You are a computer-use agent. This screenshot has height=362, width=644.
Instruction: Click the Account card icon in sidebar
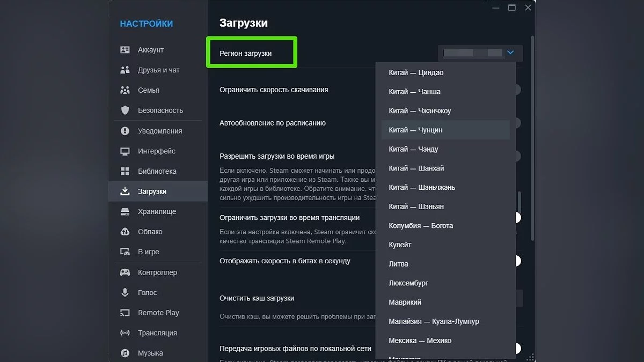(125, 50)
